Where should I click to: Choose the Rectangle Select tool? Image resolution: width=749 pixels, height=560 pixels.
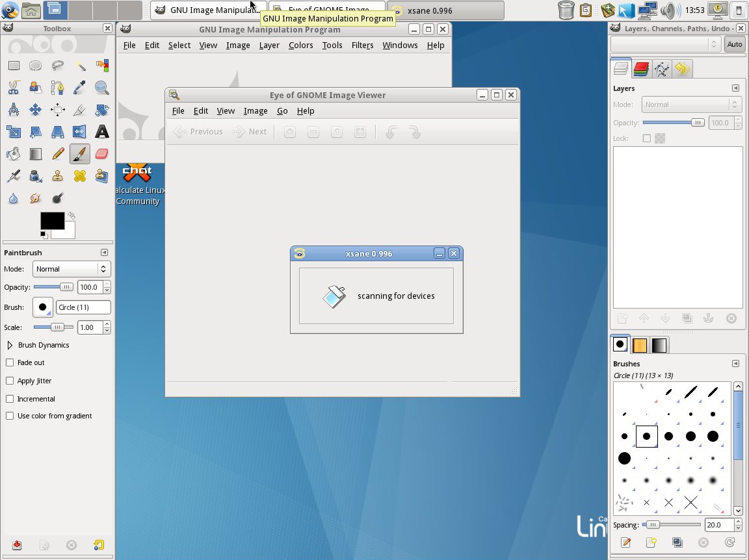pos(14,66)
